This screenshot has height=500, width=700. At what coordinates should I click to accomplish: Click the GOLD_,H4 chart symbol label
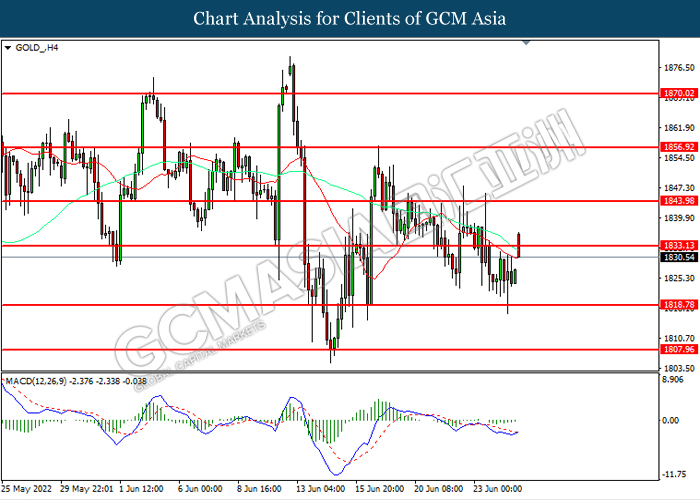(37, 48)
